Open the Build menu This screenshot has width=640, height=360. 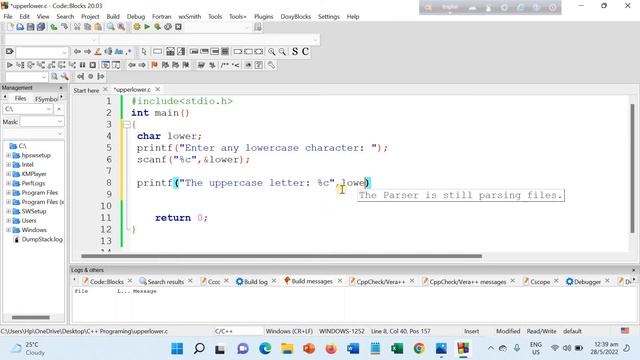113,17
